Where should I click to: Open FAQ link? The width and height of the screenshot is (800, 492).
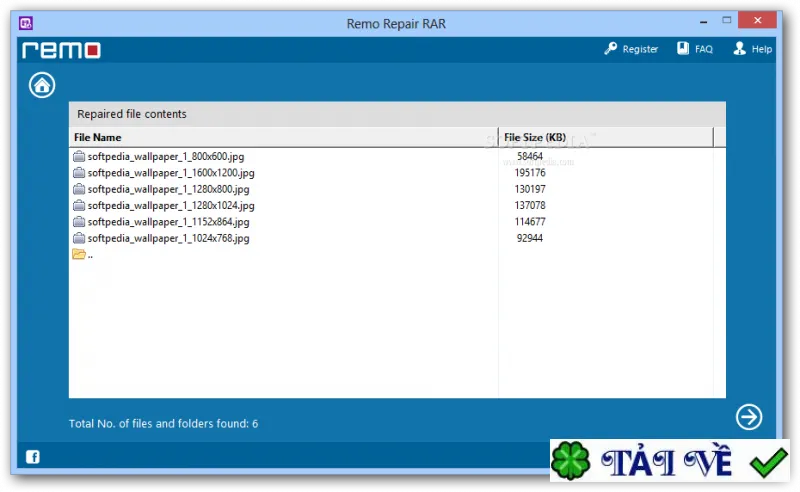pos(704,49)
